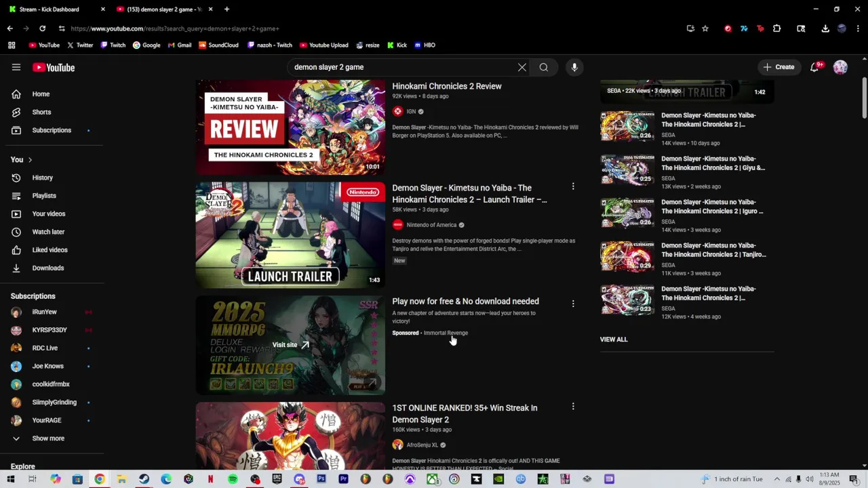Open the browser downloads icon

coord(825,28)
